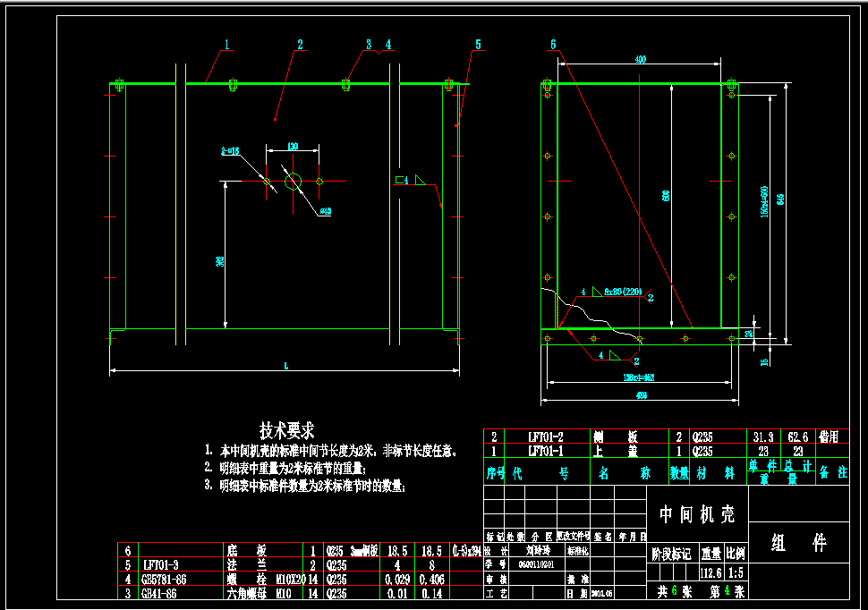
Task: Click the 496 overall width dimension
Action: tap(641, 395)
